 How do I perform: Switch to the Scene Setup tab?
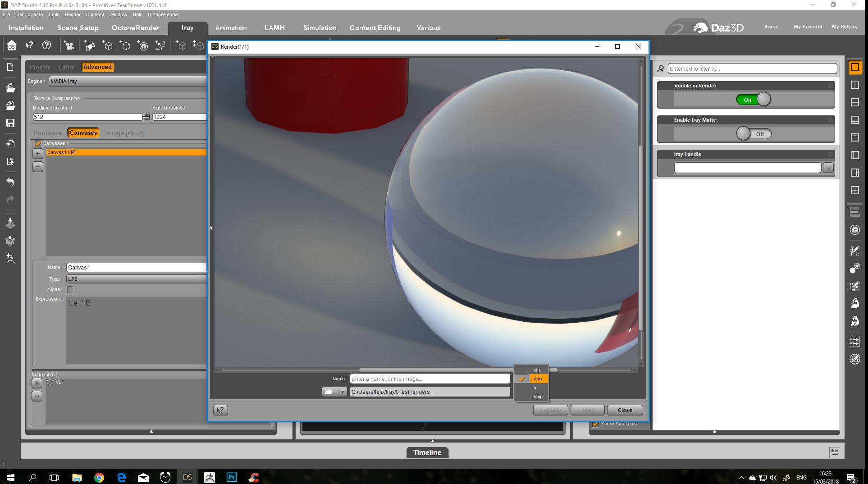78,28
